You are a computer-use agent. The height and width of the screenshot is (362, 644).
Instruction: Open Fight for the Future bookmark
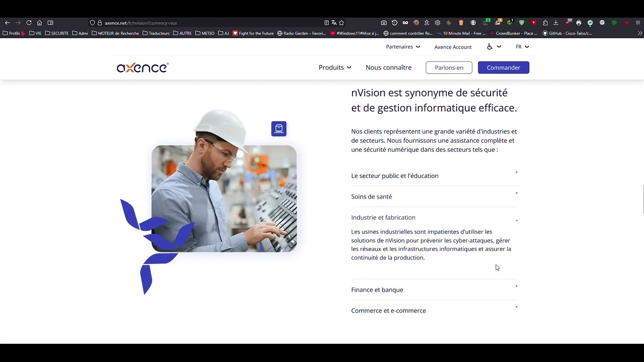point(253,33)
